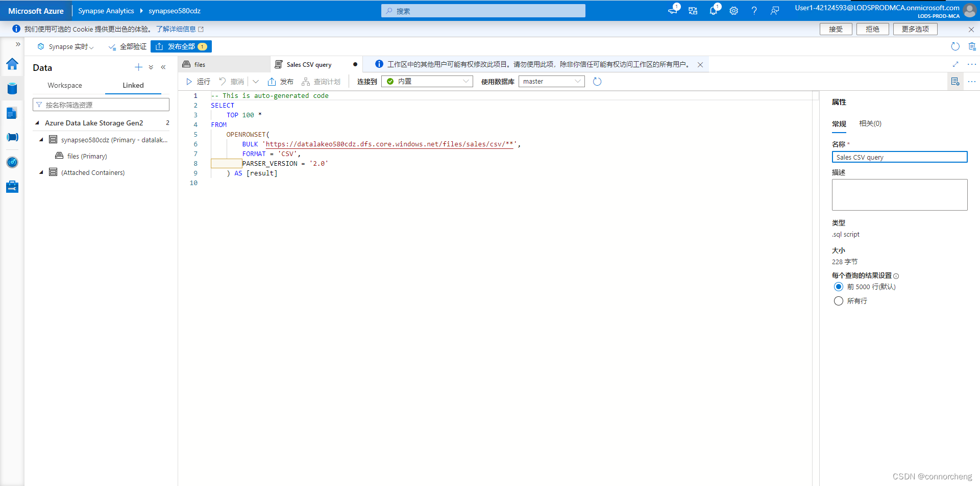
Task: Click the Azure search box
Action: (483, 11)
